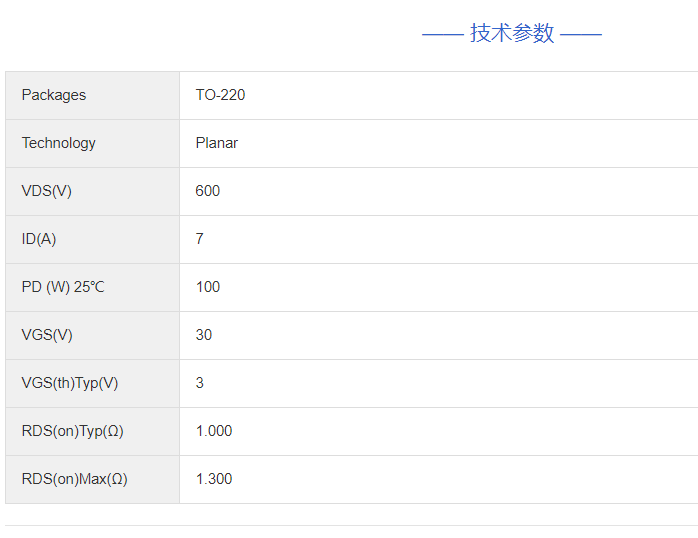
Task: Select the TO-220 package value
Action: click(220, 95)
